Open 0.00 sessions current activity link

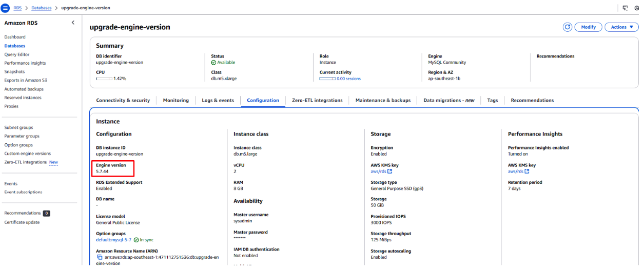point(348,79)
